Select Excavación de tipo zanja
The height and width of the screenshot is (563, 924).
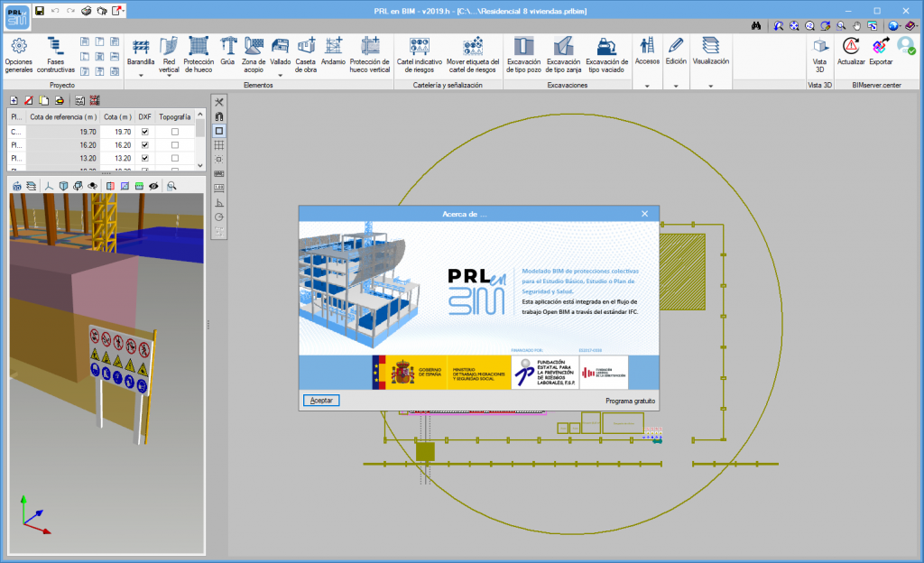[563, 55]
